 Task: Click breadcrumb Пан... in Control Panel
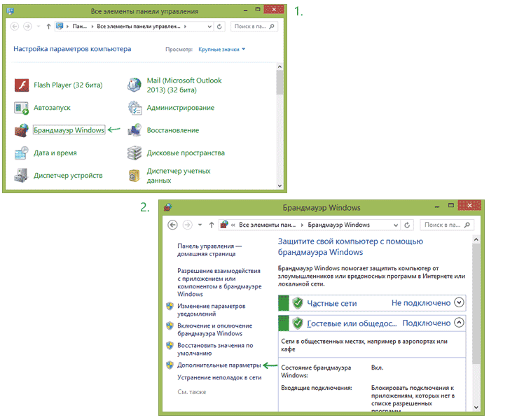(x=79, y=27)
